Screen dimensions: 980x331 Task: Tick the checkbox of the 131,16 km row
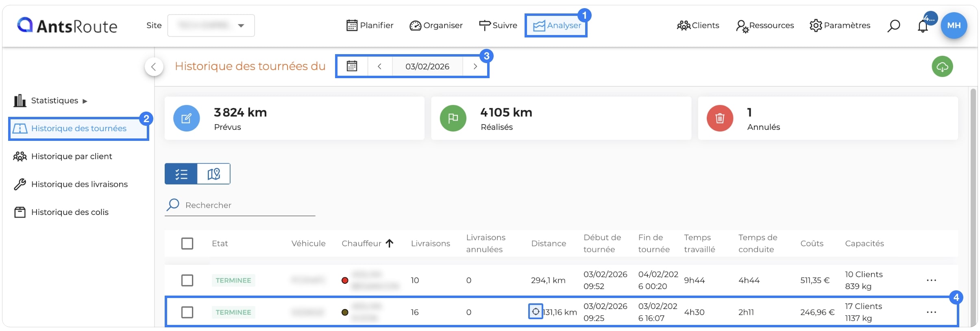coord(187,312)
